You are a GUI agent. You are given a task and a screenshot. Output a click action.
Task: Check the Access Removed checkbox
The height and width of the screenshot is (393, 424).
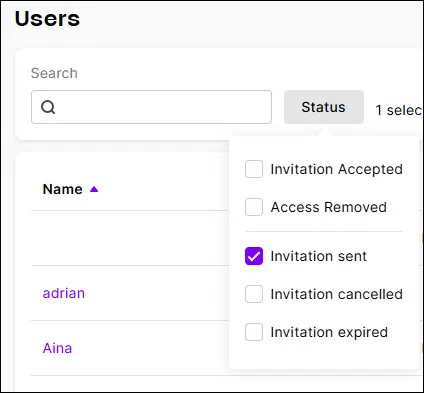point(254,207)
